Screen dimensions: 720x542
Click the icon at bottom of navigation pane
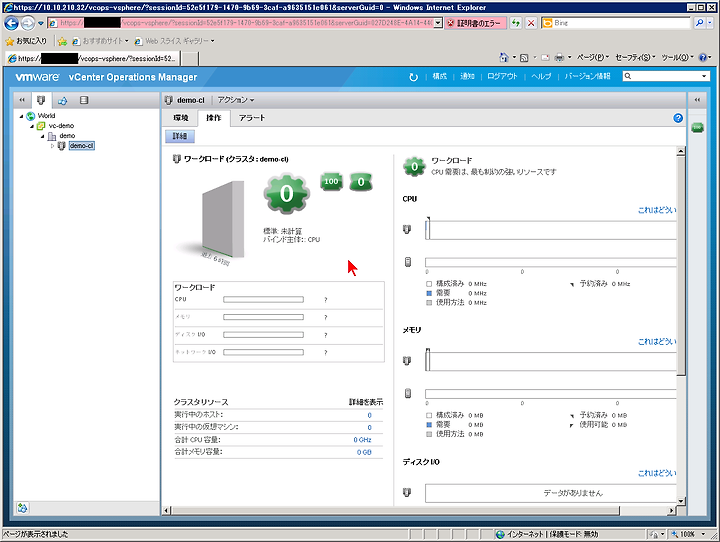[22, 508]
